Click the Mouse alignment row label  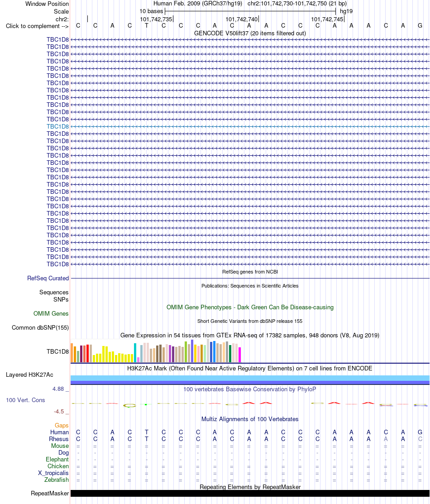click(x=60, y=446)
